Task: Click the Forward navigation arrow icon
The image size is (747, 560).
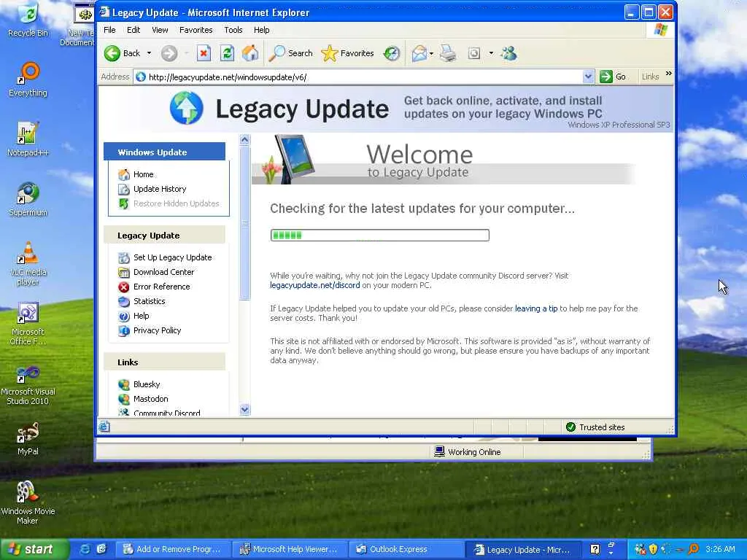Action: (169, 53)
